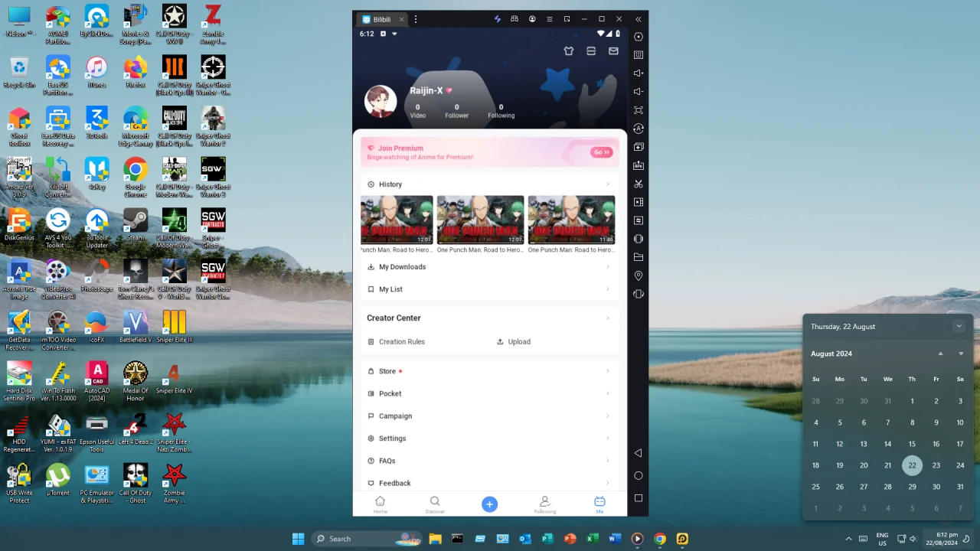Select August 15 in the calendar
The height and width of the screenshot is (551, 980).
coord(912,444)
